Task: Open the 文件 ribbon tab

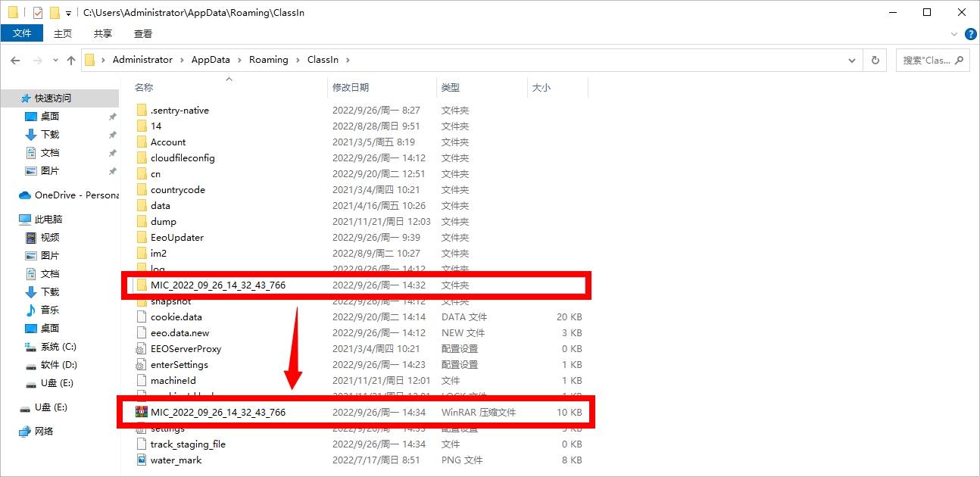Action: 22,33
